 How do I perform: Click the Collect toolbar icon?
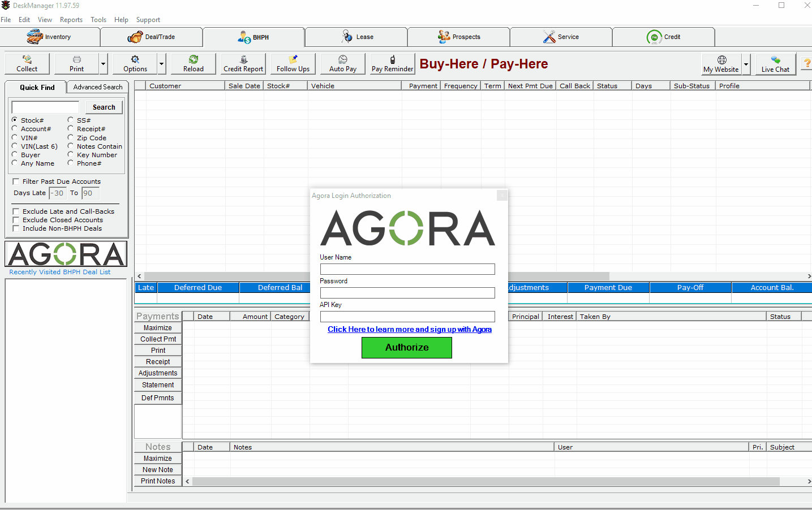[27, 59]
